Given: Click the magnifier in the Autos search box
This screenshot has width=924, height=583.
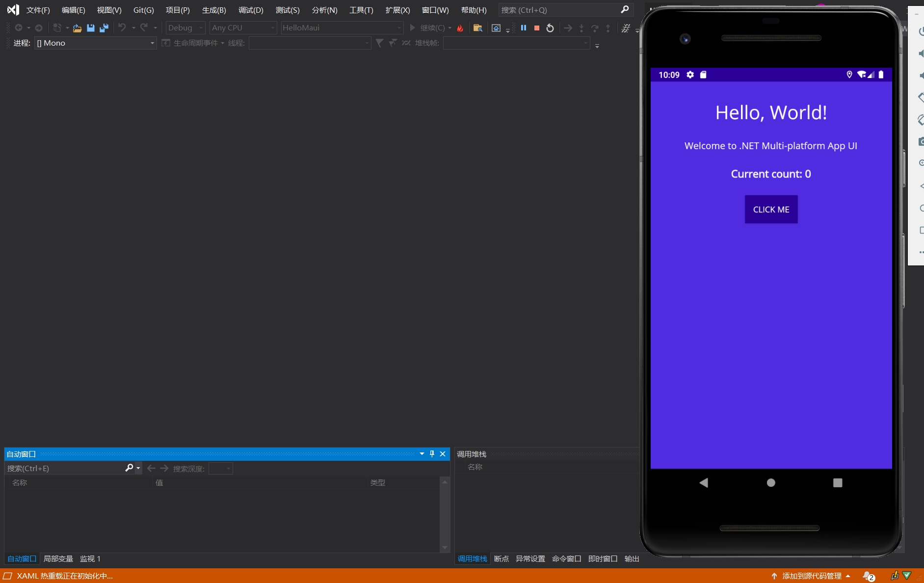Looking at the screenshot, I should [129, 468].
